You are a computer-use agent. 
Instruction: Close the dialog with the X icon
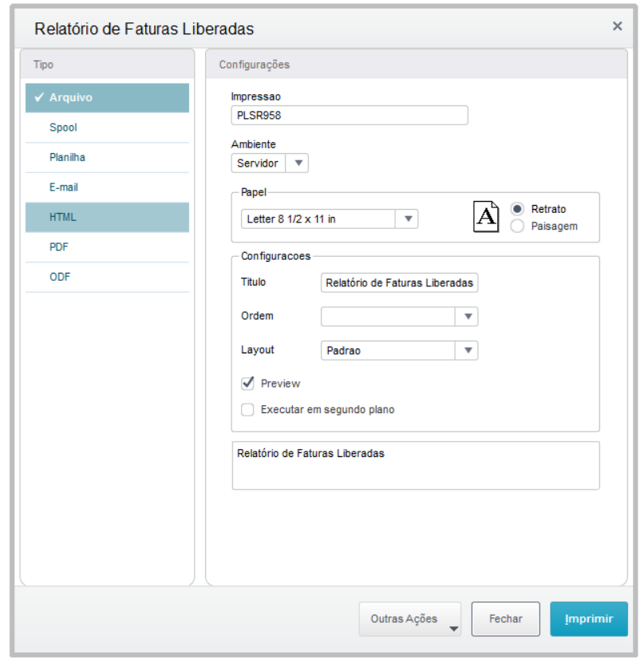617,26
